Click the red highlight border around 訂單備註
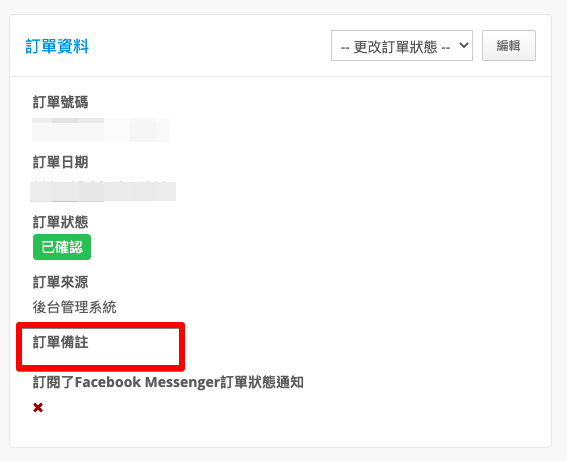Image resolution: width=567 pixels, height=461 pixels. 101,325
